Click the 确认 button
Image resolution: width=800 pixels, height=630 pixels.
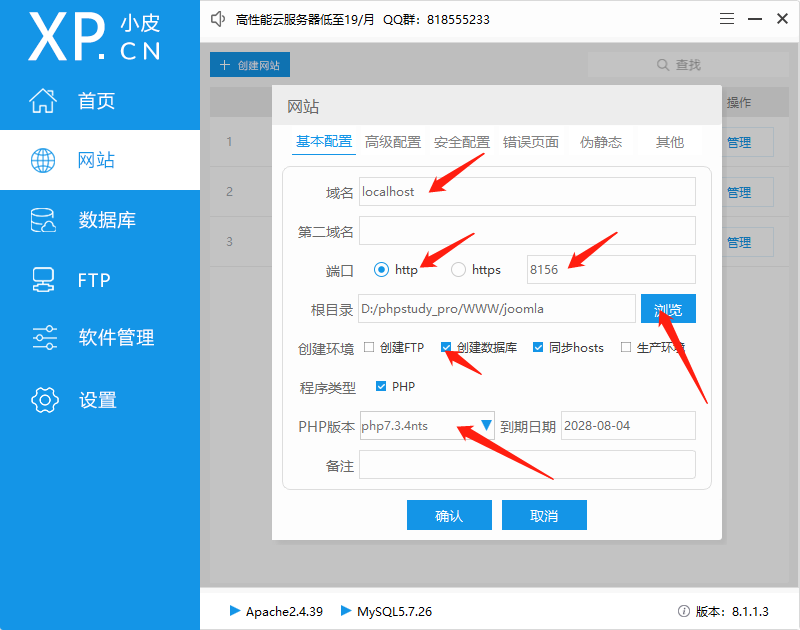click(x=449, y=515)
